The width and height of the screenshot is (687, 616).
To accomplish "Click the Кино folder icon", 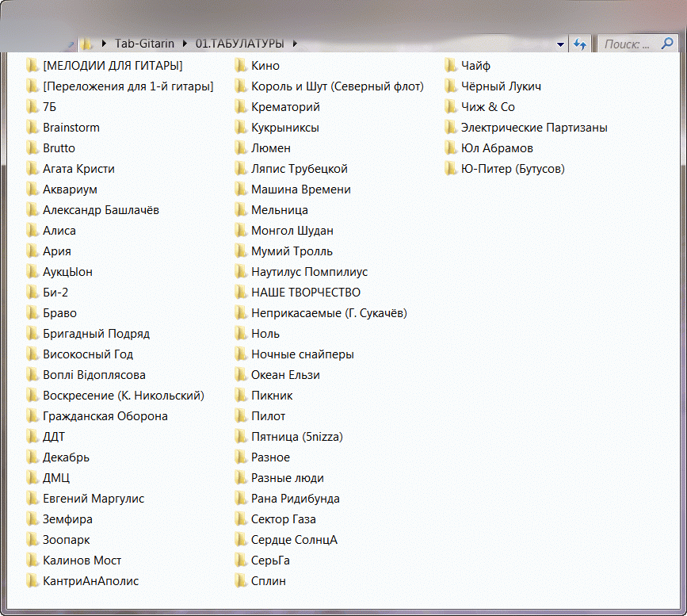I will (241, 65).
